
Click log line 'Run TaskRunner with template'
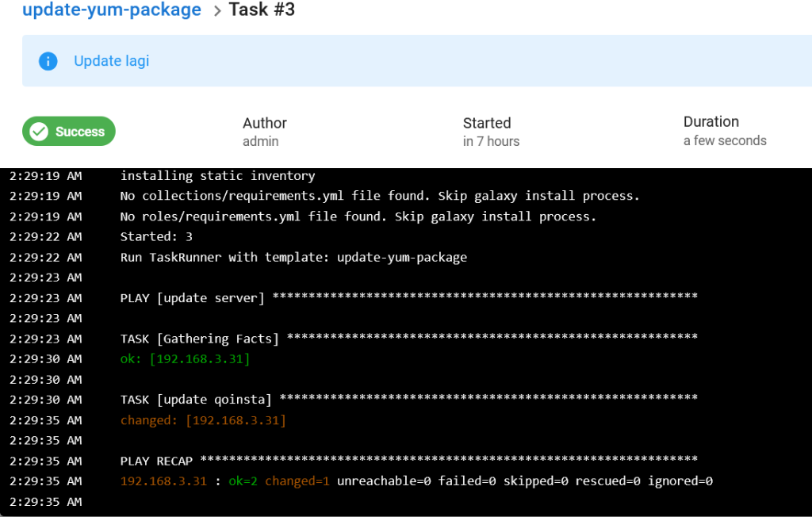(x=293, y=258)
